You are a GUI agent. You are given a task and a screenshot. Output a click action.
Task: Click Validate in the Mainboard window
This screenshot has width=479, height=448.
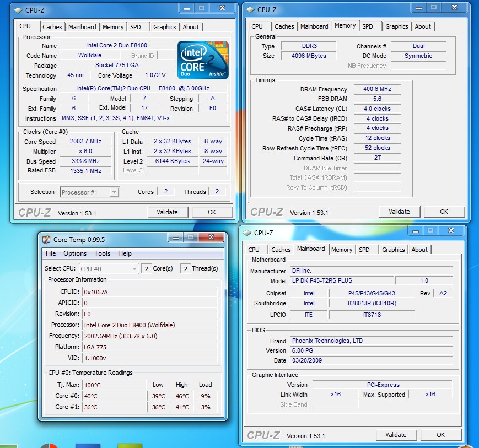tap(396, 435)
